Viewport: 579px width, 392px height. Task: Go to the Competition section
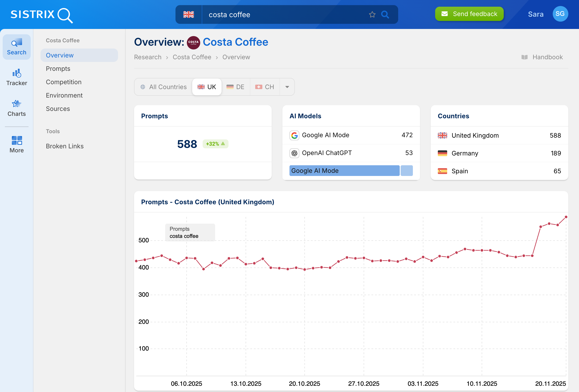click(63, 82)
